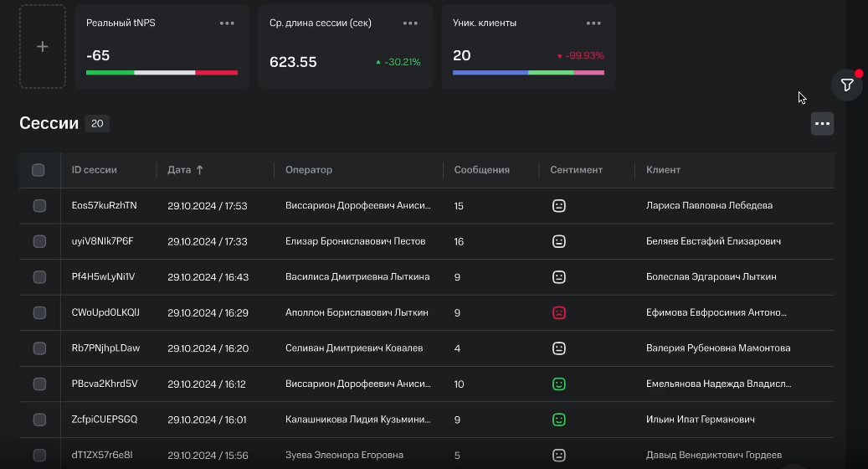Add a new widget with plus tile
This screenshot has width=868, height=469.
[x=43, y=47]
